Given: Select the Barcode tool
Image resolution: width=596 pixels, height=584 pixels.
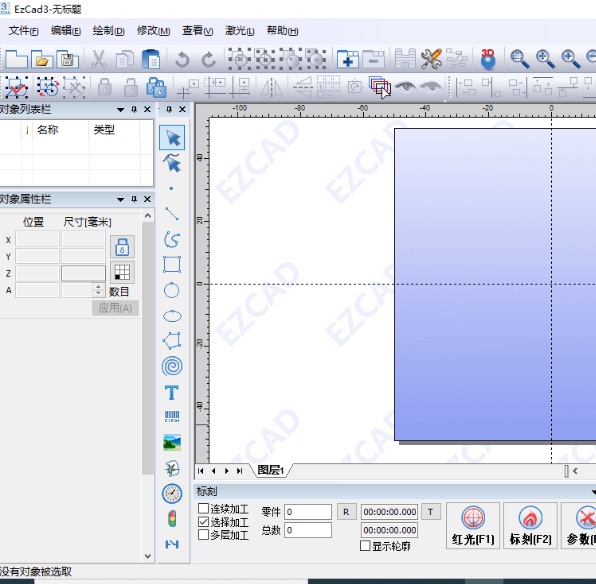Looking at the screenshot, I should (x=172, y=417).
